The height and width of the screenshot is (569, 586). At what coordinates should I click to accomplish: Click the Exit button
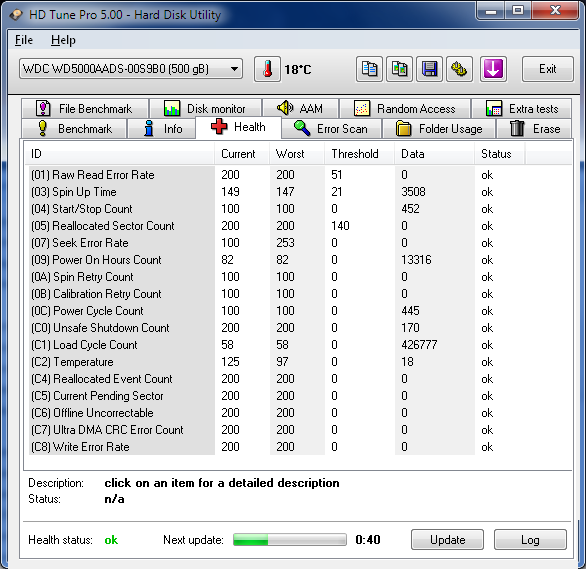point(548,69)
